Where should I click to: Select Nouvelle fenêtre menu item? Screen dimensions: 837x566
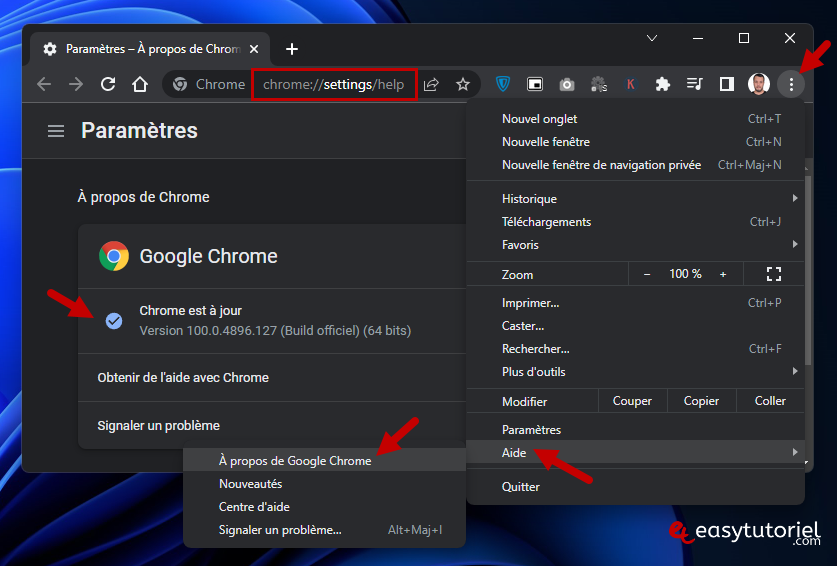(x=635, y=142)
